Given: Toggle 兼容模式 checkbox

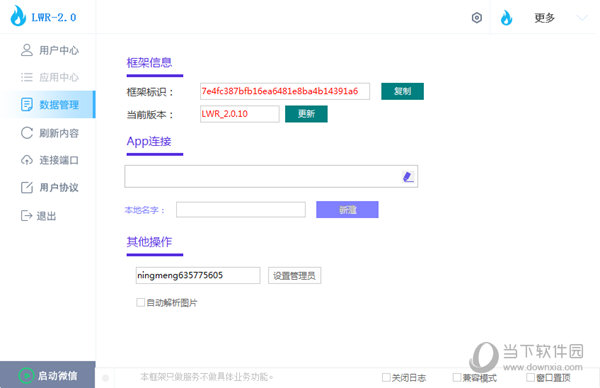Looking at the screenshot, I should (x=457, y=378).
